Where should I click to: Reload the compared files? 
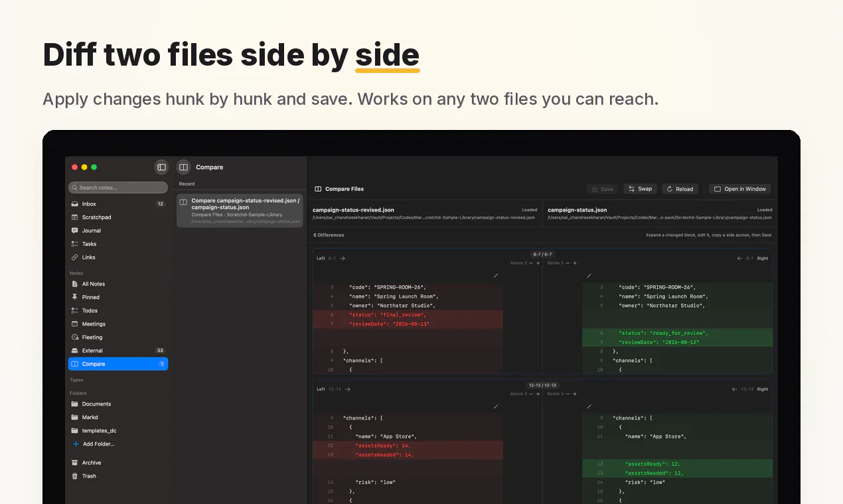point(680,189)
